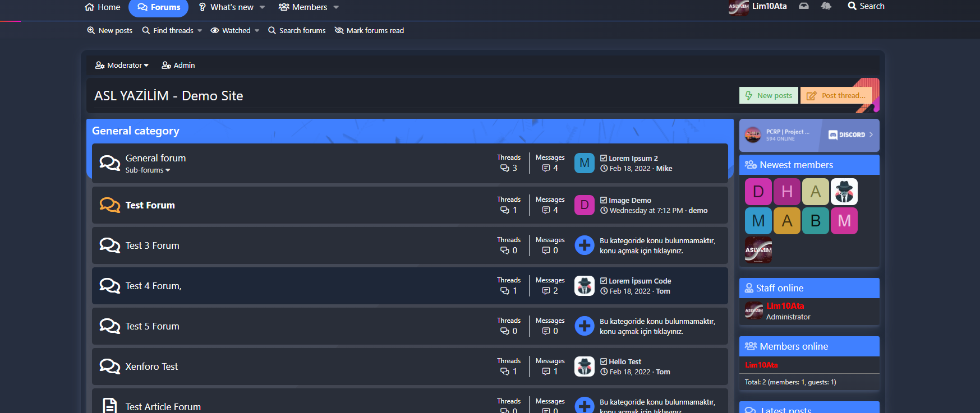
Task: Open the Test Article Forum title
Action: (163, 407)
